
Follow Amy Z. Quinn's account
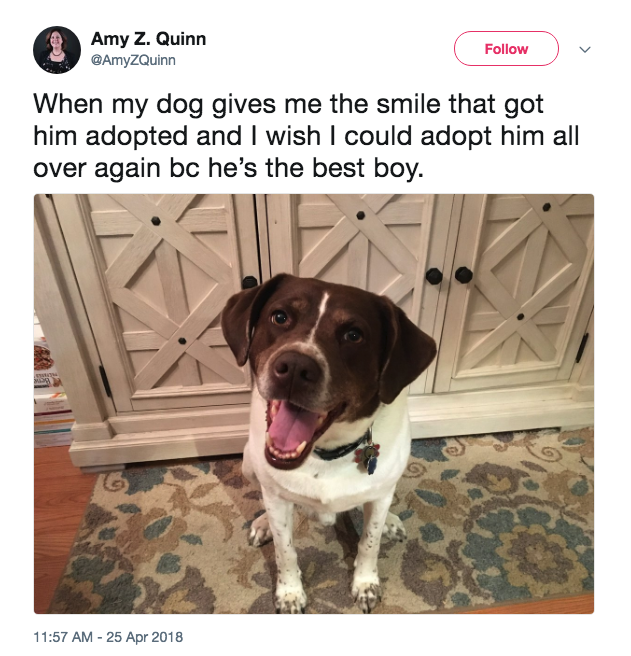pyautogui.click(x=506, y=49)
